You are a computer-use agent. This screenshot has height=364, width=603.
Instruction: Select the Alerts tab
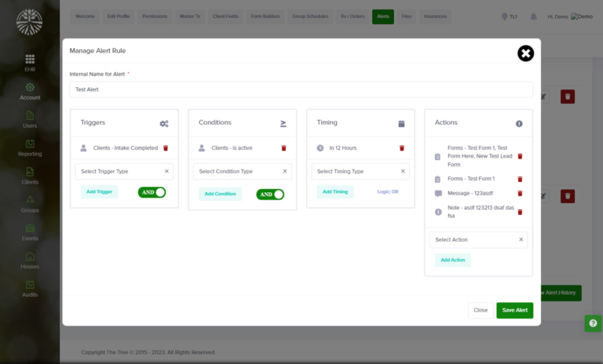(383, 16)
